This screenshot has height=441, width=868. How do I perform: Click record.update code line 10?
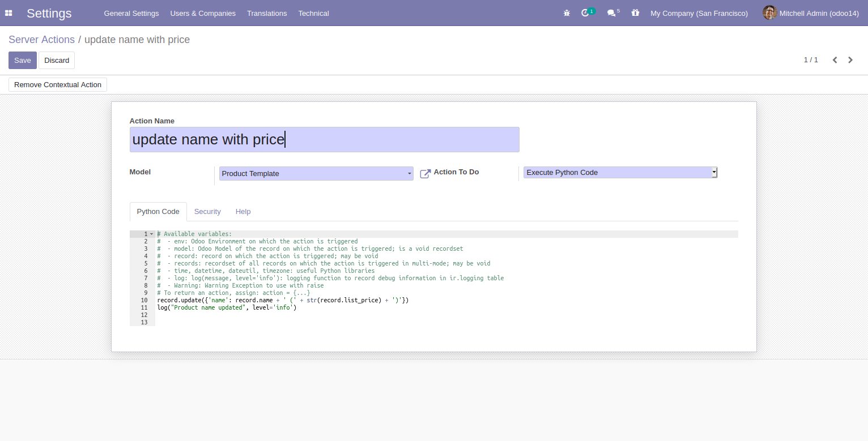coord(283,300)
